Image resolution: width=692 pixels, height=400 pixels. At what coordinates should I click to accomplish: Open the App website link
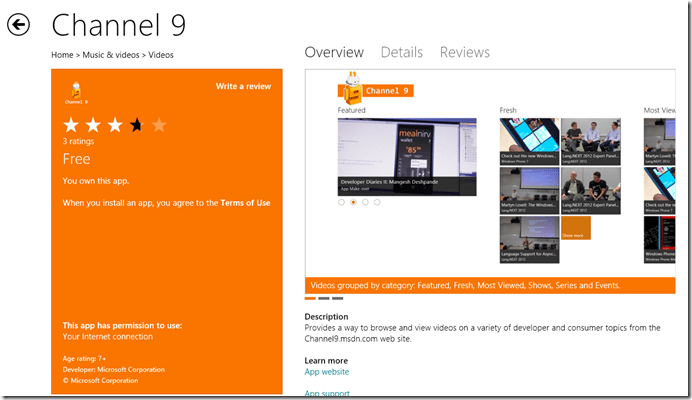326,372
